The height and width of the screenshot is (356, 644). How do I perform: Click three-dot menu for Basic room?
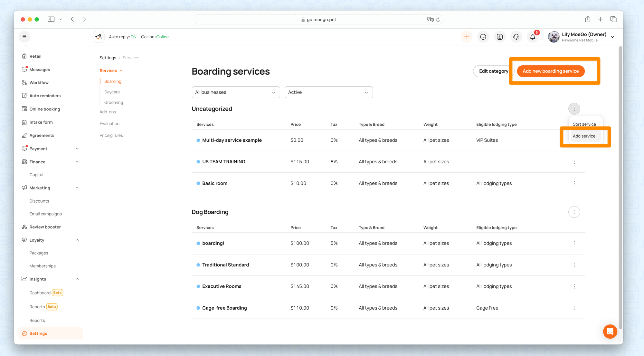(574, 183)
